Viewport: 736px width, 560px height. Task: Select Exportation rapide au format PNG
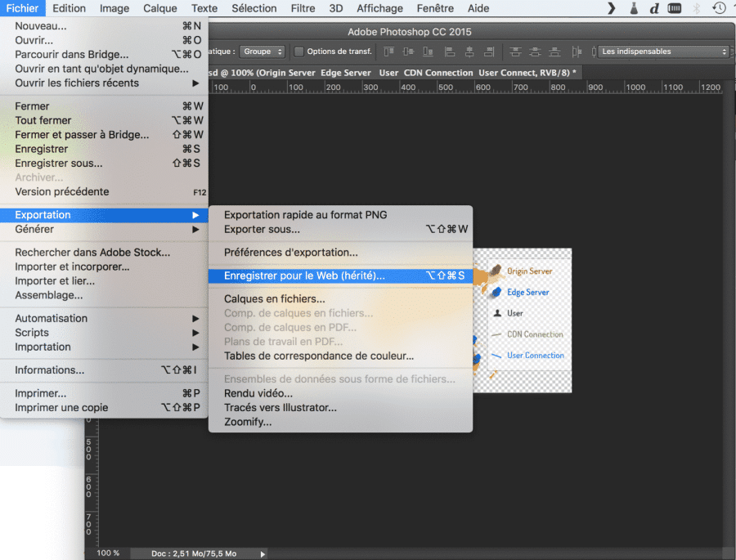(x=305, y=215)
